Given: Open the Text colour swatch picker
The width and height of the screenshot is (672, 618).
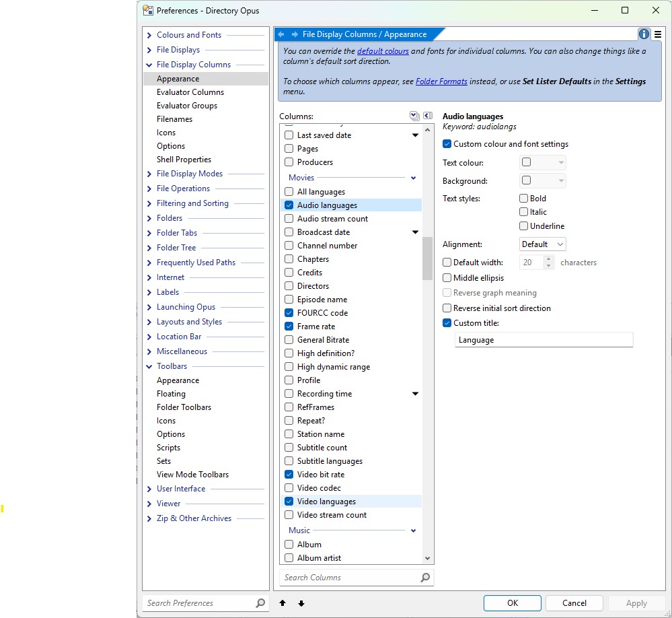Looking at the screenshot, I should point(543,162).
